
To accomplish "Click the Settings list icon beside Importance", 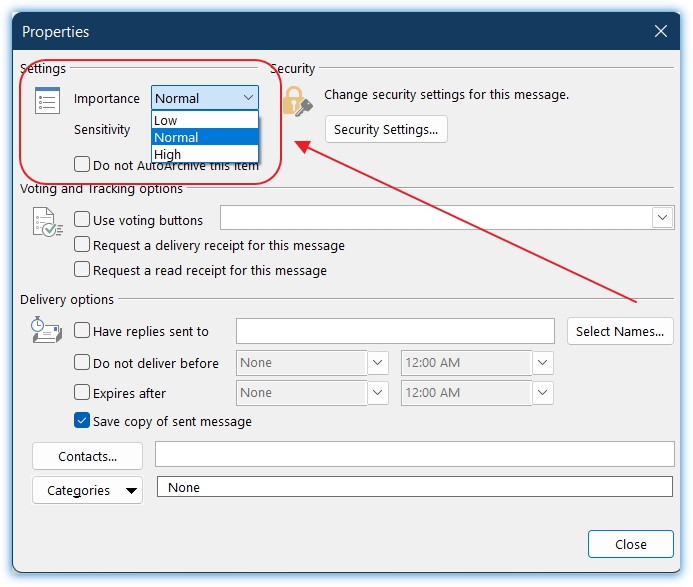I will pos(47,101).
